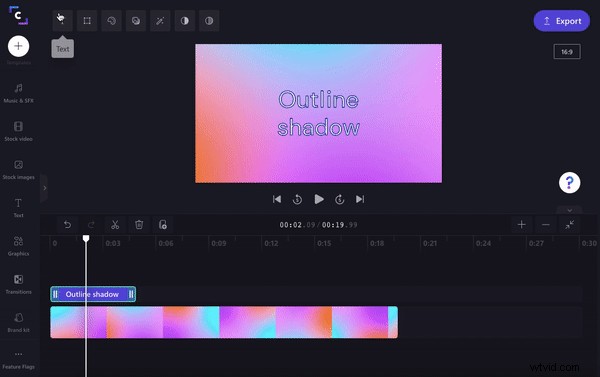This screenshot has height=377, width=600.
Task: Open the help question mark button
Action: point(569,183)
